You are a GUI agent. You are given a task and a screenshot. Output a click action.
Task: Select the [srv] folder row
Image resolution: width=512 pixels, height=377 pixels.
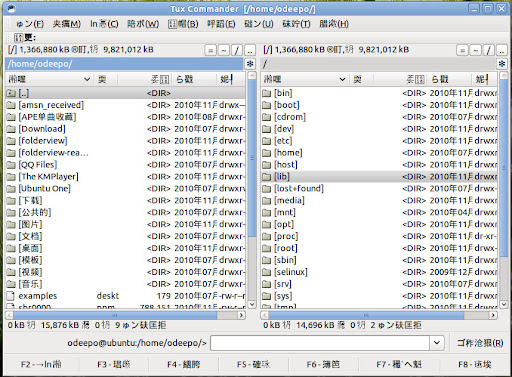[379, 284]
